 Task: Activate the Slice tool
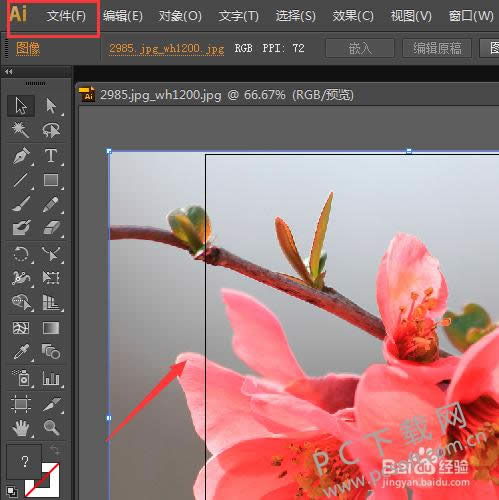(51, 404)
